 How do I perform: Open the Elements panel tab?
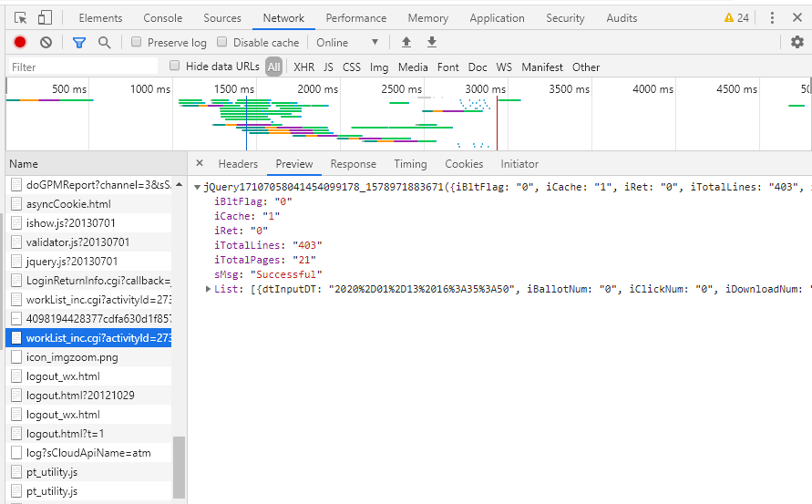(100, 18)
